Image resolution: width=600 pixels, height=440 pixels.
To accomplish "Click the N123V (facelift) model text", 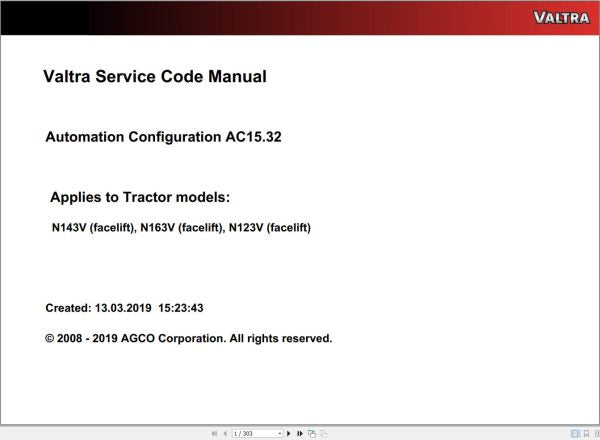I will pos(270,228).
